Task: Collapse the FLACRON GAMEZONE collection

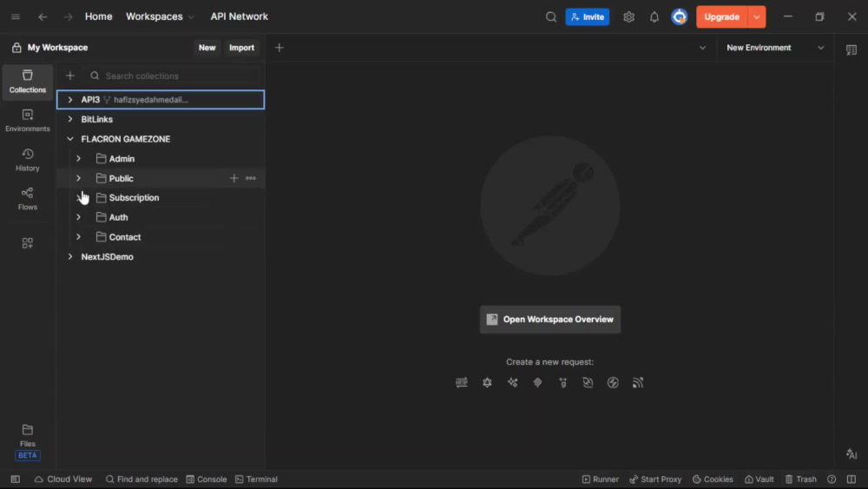Action: coord(69,139)
